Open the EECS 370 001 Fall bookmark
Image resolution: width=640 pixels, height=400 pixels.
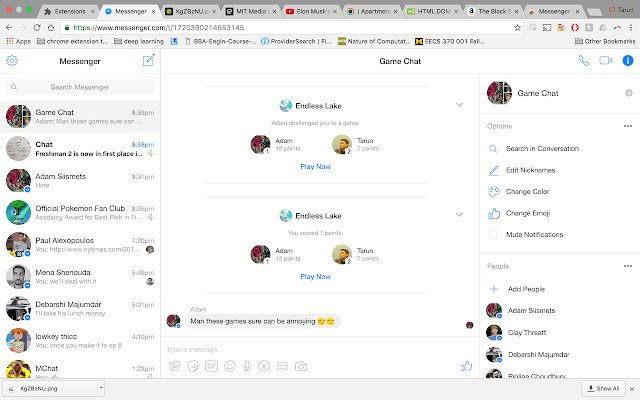pos(449,41)
